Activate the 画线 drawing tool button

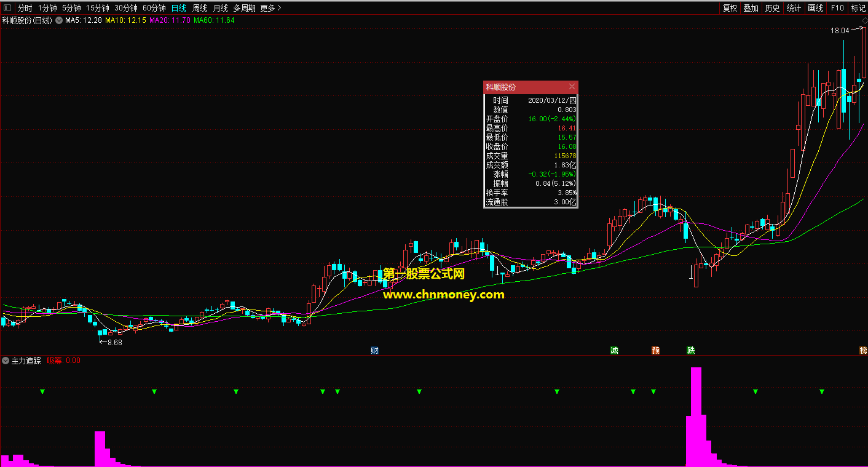coord(815,8)
